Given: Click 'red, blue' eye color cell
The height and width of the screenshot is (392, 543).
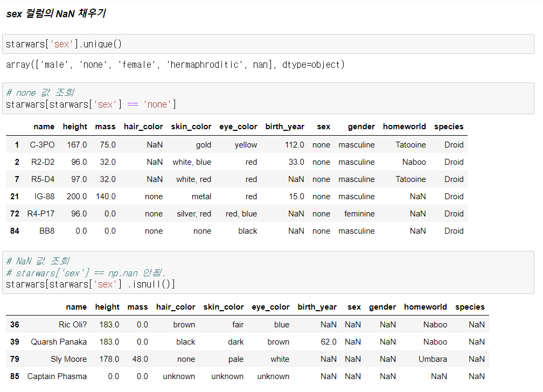Looking at the screenshot, I should pyautogui.click(x=241, y=214).
